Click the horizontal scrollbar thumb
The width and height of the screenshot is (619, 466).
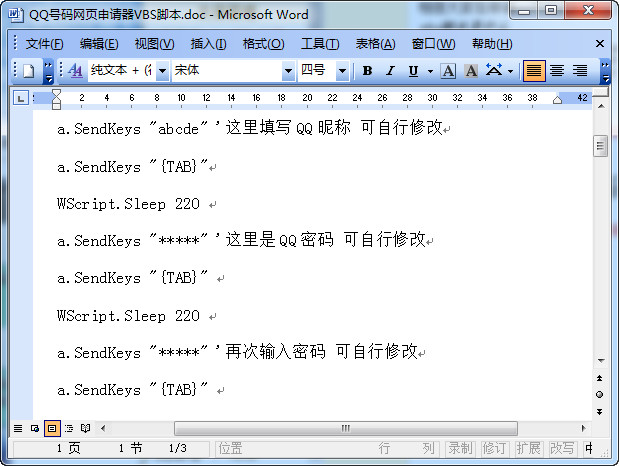346,428
